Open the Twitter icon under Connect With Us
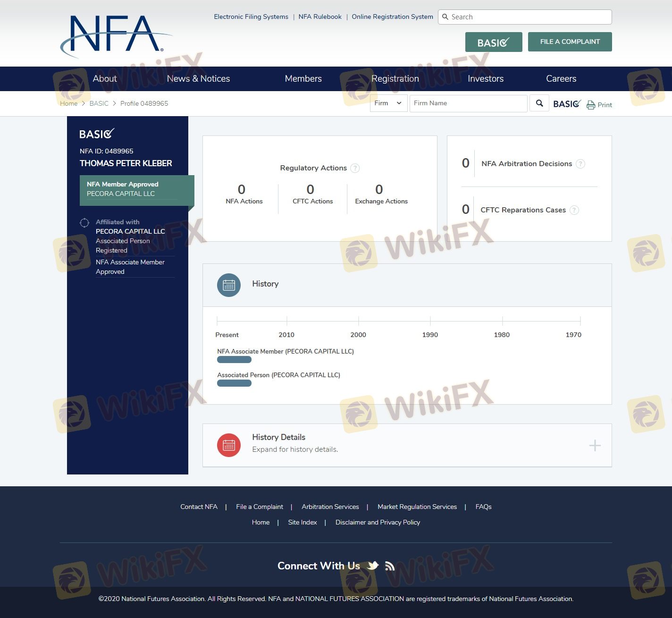 click(x=373, y=566)
